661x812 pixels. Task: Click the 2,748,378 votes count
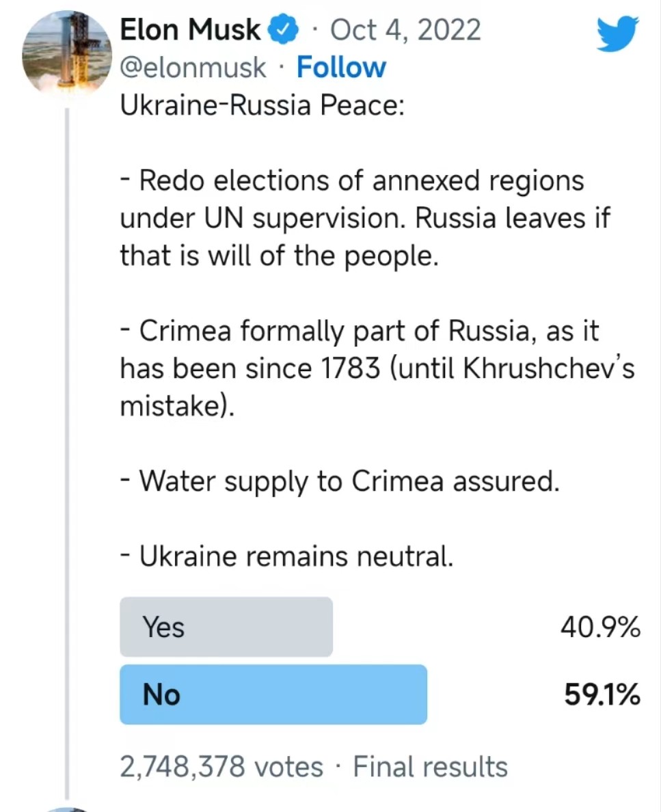pos(221,766)
